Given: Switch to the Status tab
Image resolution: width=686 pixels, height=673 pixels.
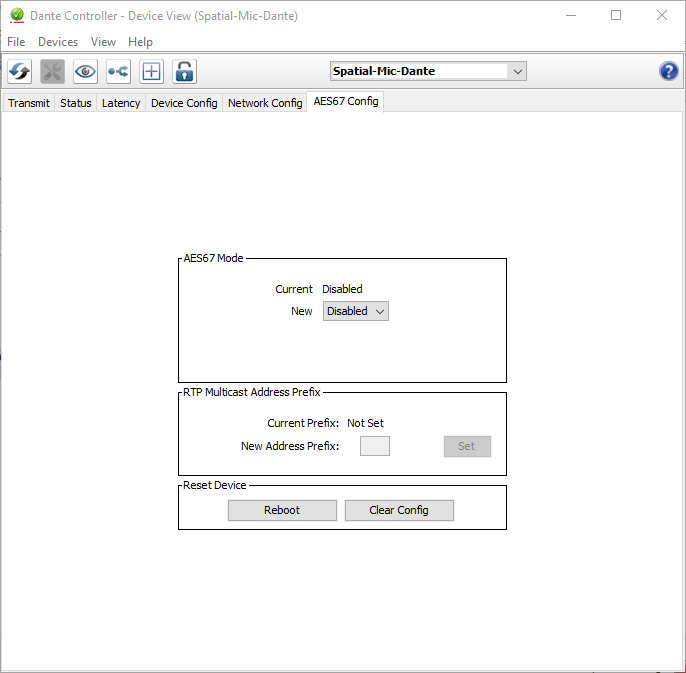Looking at the screenshot, I should point(76,103).
